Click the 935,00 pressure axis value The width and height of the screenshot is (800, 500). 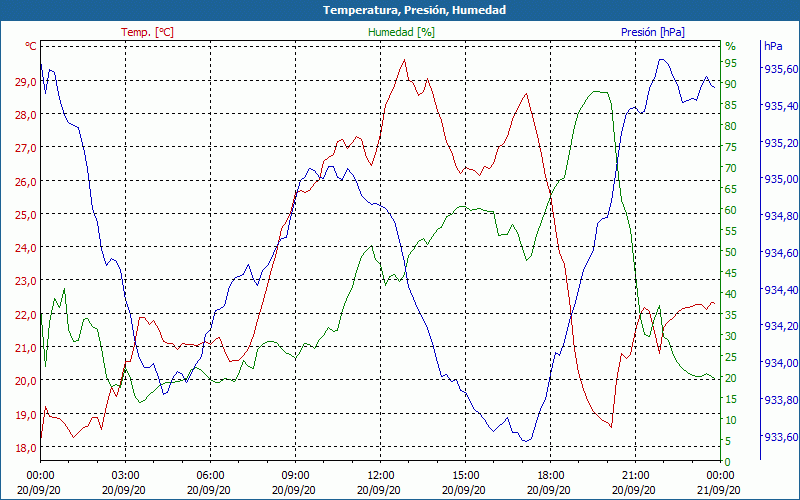point(781,180)
